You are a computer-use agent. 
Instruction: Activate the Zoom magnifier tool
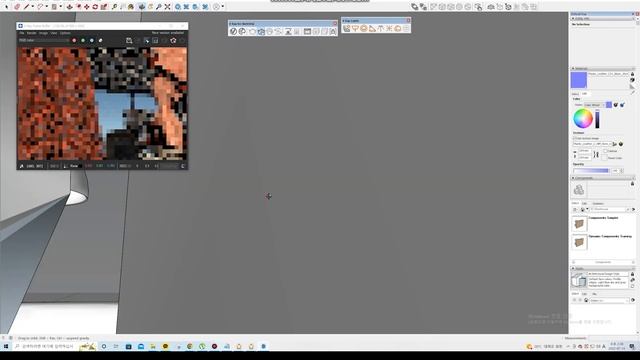click(x=159, y=7)
